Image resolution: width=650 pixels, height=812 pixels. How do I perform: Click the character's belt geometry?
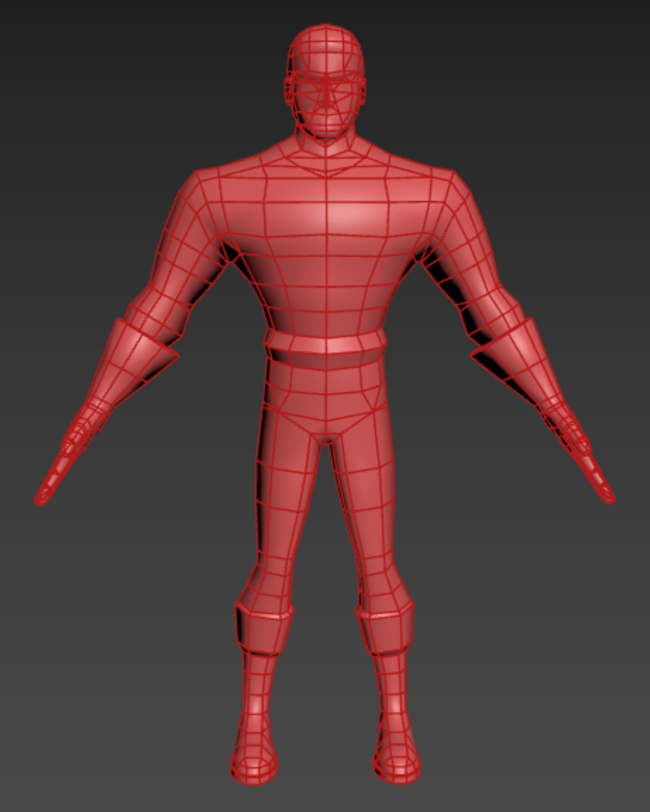pos(325,343)
